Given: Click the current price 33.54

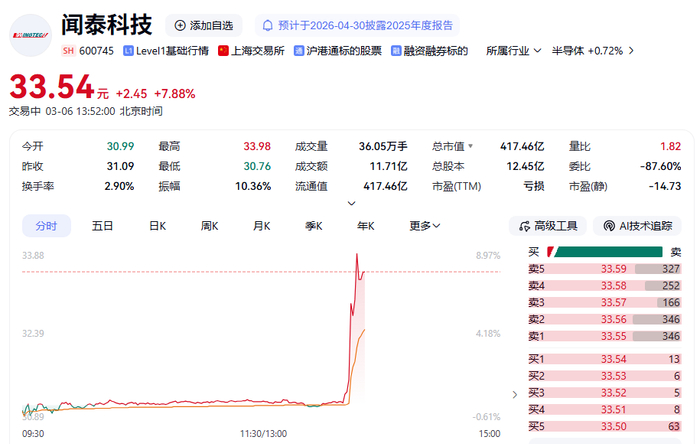Looking at the screenshot, I should pyautogui.click(x=52, y=87).
